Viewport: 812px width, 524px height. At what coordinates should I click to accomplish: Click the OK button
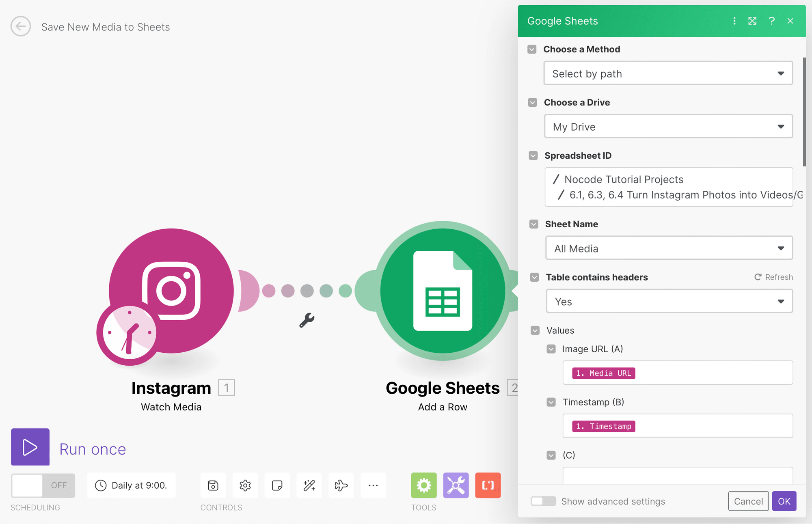coord(784,501)
